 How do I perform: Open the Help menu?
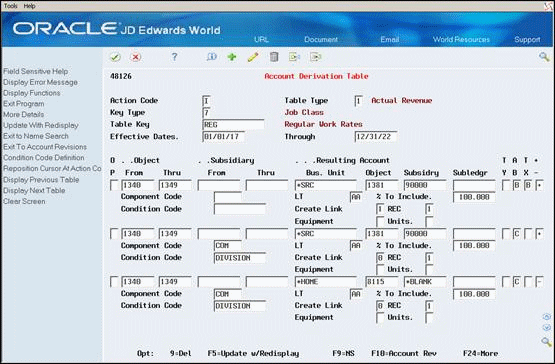(29, 6)
